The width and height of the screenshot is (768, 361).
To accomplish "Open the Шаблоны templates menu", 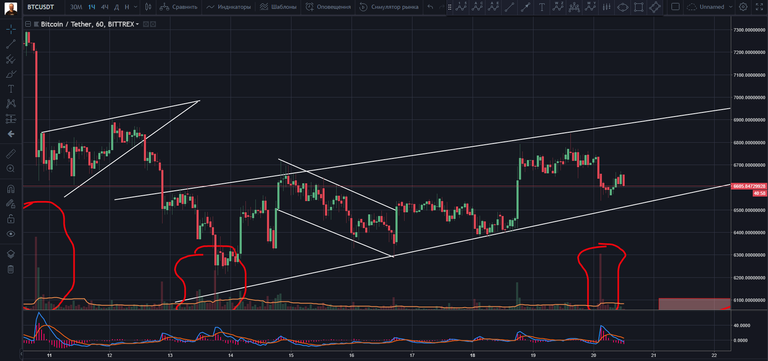I will [278, 7].
